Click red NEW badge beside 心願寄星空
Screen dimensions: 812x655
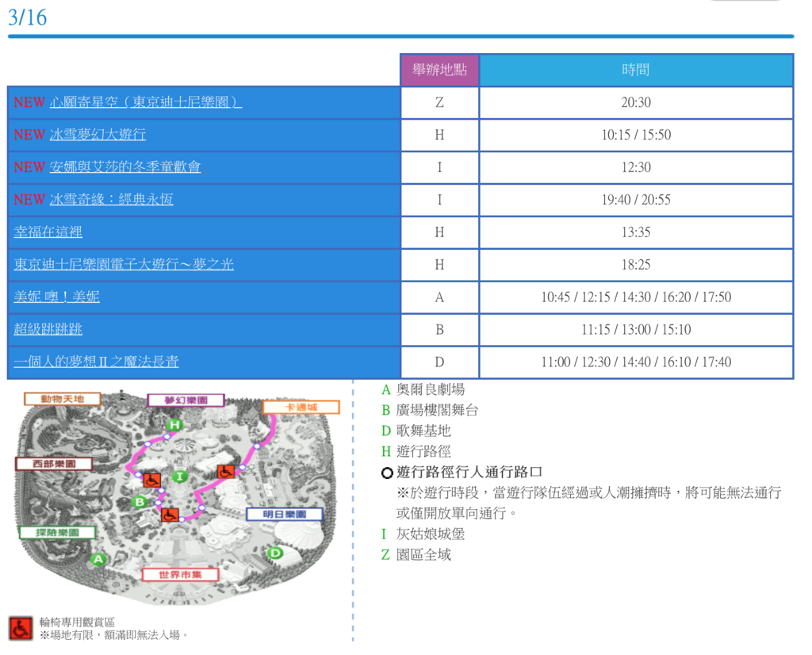click(x=29, y=102)
